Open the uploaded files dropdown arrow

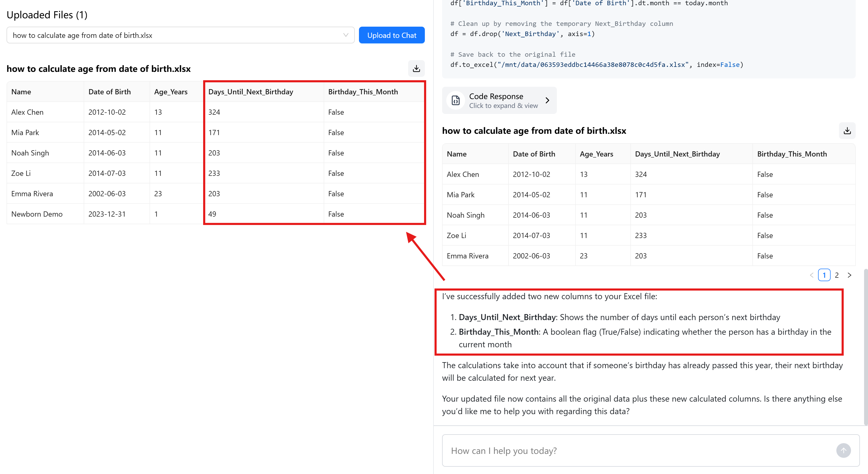coord(345,35)
